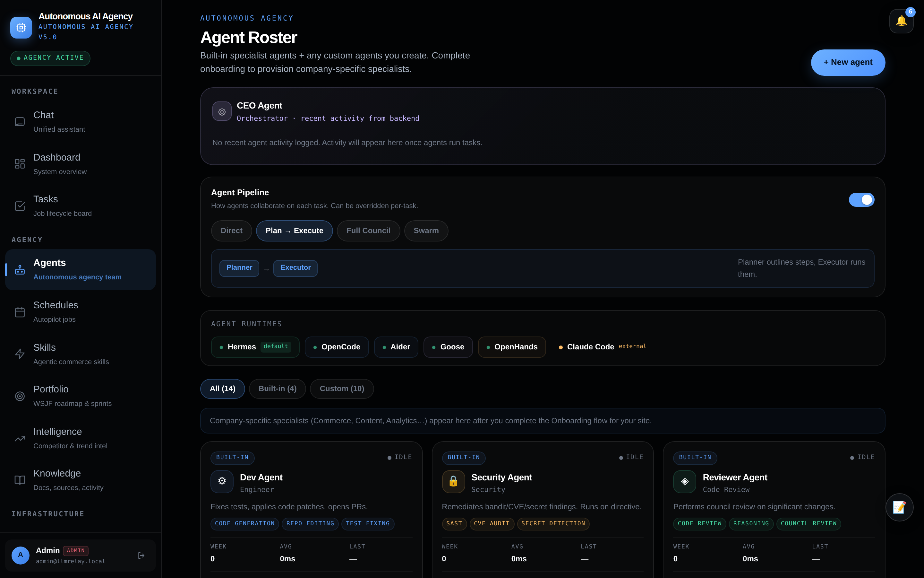Open Tasks job lifecycle board
This screenshot has height=578, width=924.
point(81,206)
